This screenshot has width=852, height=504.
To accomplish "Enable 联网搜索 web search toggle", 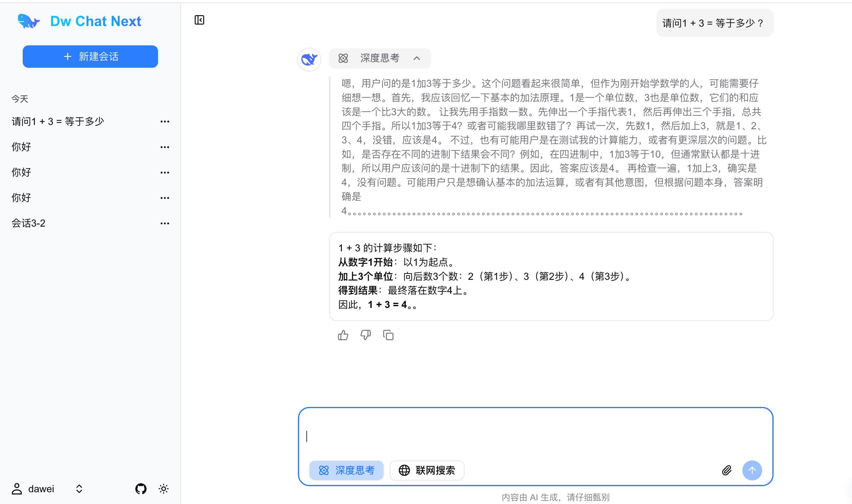I will [427, 470].
